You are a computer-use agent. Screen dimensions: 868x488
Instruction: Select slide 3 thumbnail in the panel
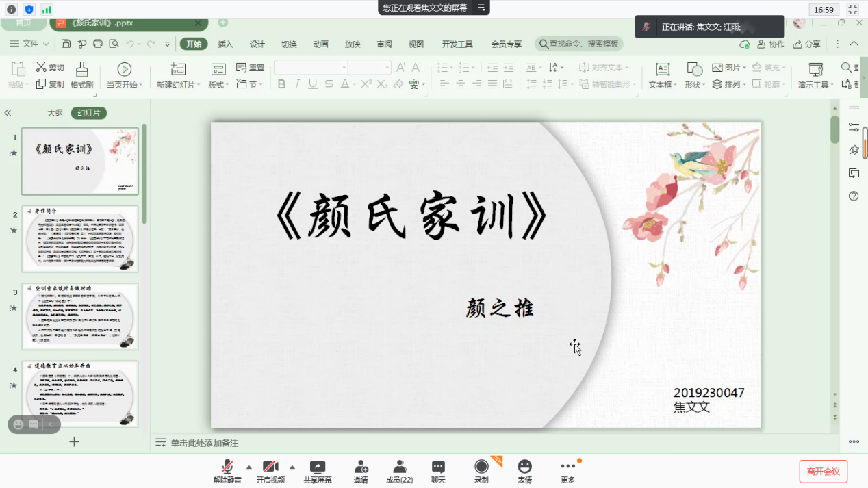pos(80,316)
